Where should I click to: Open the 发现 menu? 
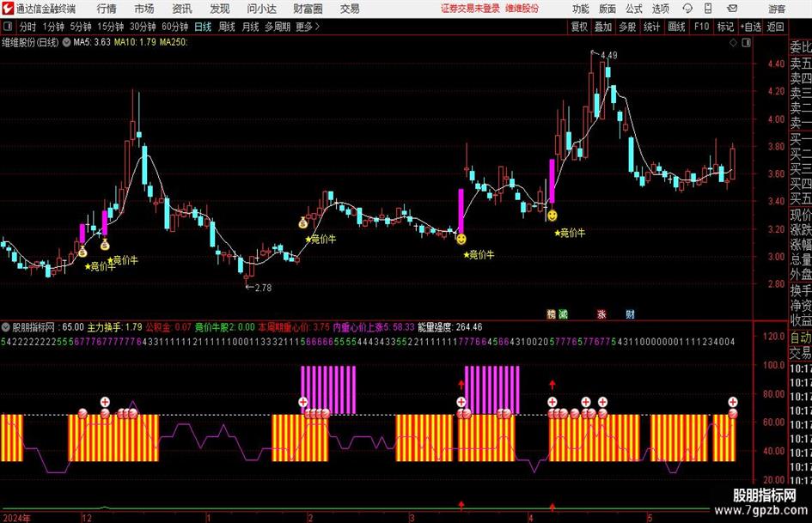click(220, 9)
